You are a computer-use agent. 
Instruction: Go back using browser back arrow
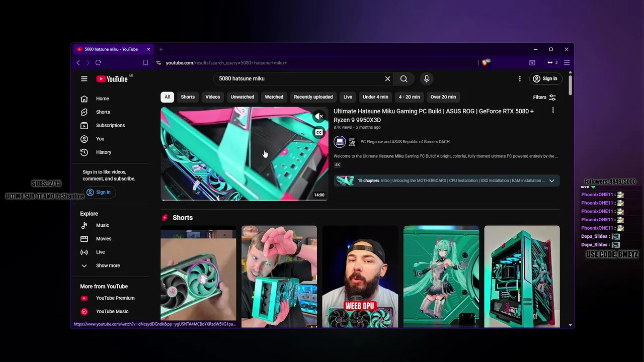coord(78,63)
